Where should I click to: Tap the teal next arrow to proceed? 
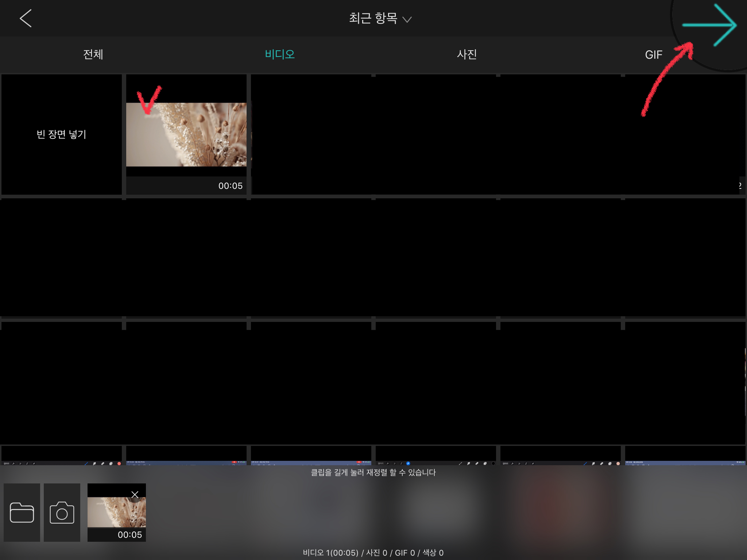point(710,26)
